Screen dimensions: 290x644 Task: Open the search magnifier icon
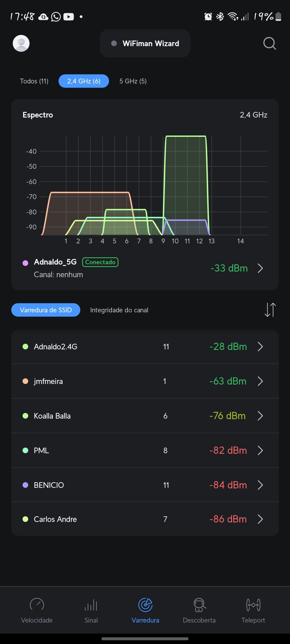click(x=270, y=43)
